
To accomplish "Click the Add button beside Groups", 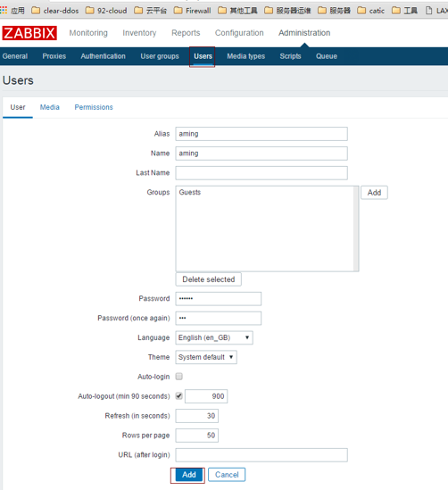I will 374,193.
